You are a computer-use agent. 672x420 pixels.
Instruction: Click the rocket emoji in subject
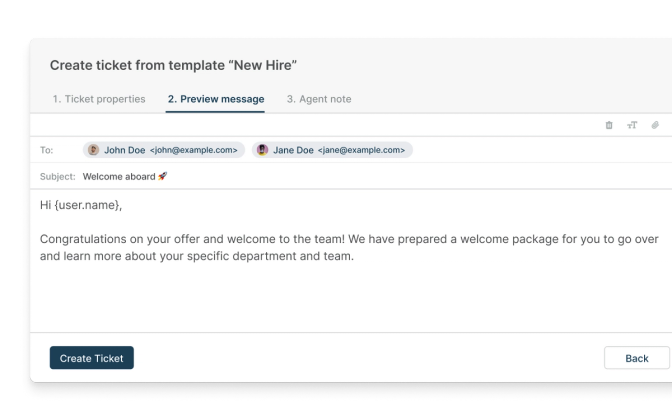click(162, 176)
